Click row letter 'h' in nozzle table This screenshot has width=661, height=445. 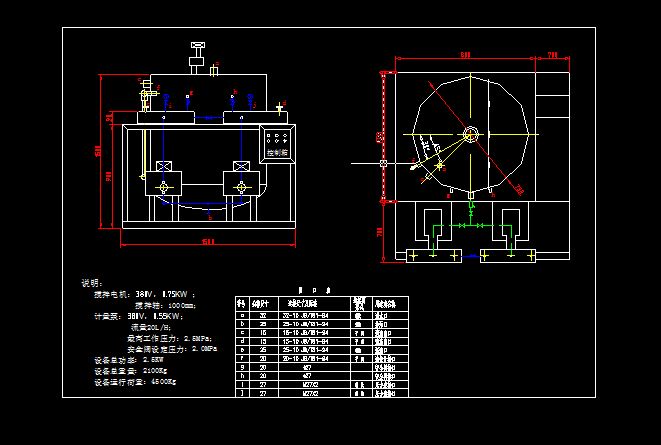242,376
